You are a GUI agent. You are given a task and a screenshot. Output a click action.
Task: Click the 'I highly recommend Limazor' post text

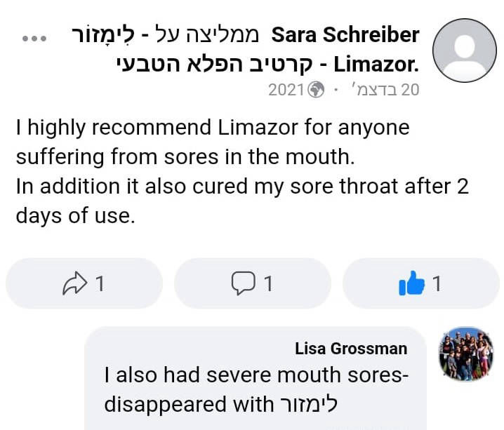click(x=212, y=128)
